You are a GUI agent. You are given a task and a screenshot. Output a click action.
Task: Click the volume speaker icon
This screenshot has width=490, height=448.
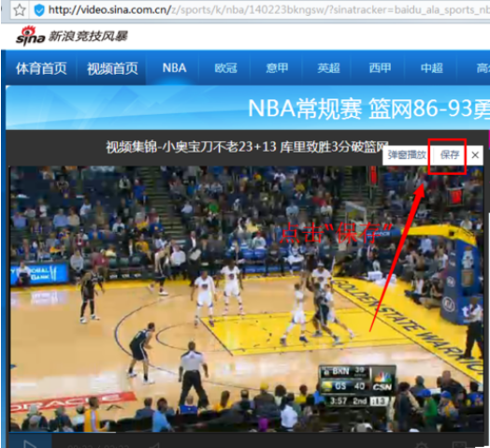(x=154, y=445)
